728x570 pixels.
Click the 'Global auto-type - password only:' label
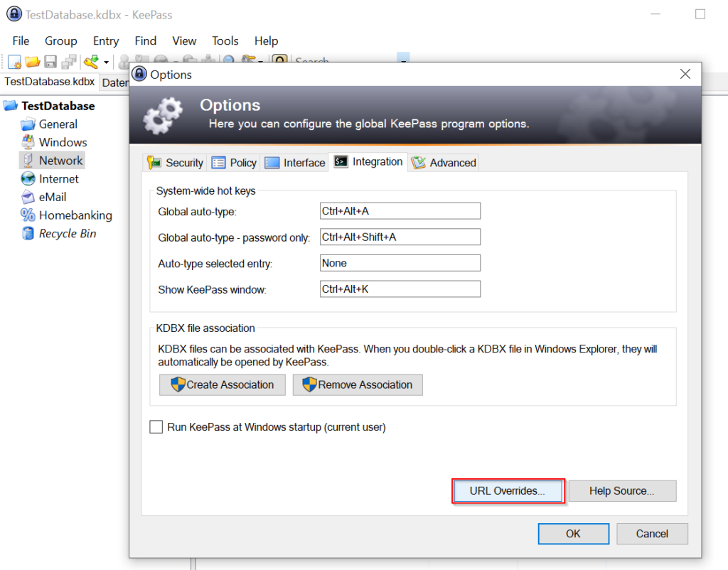click(x=234, y=237)
